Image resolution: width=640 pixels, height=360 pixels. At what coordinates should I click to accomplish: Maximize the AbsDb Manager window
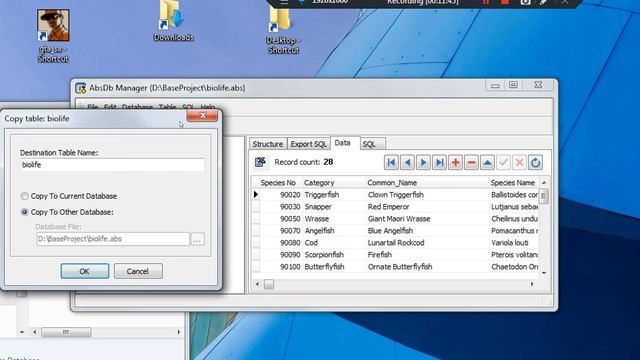[513, 85]
